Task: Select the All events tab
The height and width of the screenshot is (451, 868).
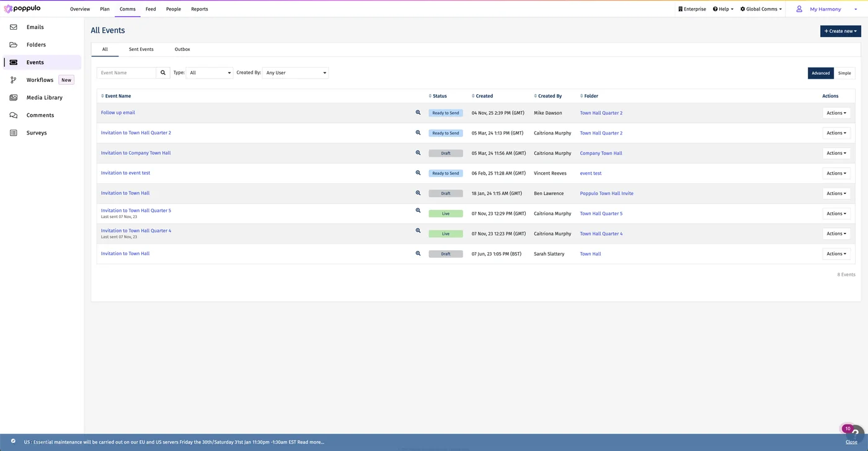Action: [105, 49]
